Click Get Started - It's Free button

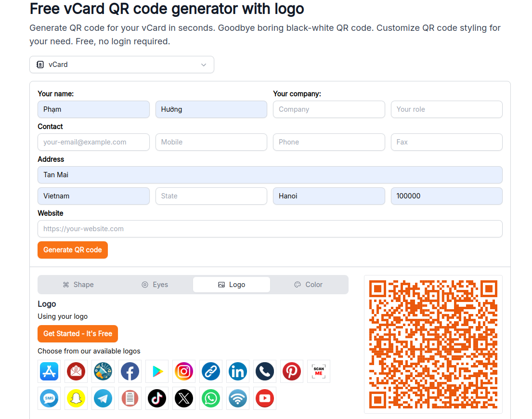click(78, 334)
